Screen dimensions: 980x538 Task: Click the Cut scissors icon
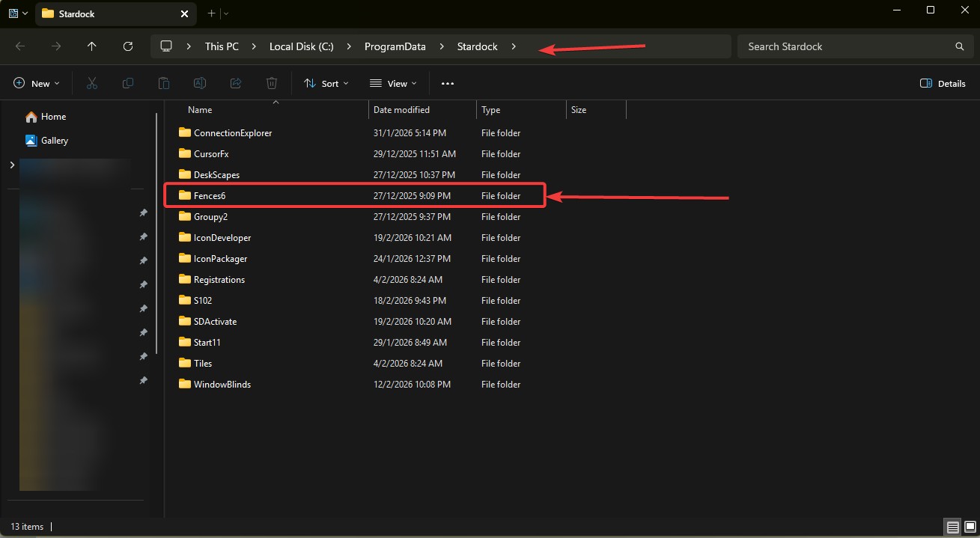92,84
